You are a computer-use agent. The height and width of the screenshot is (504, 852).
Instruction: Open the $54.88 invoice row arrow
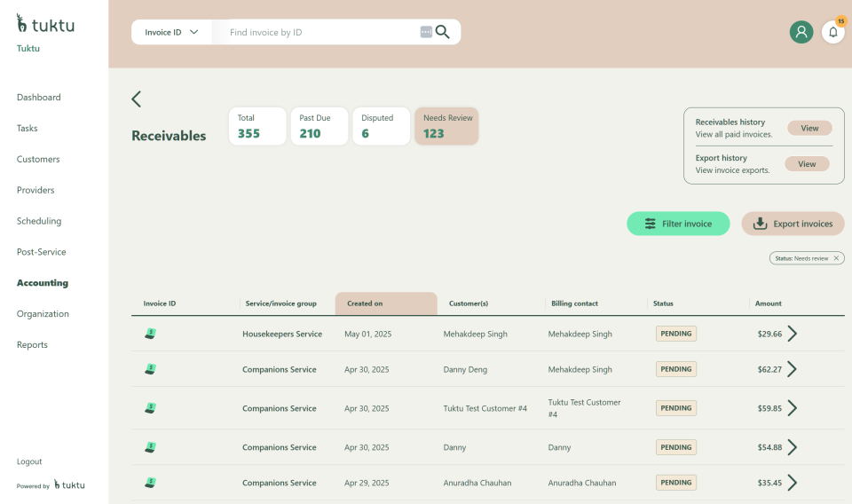793,447
